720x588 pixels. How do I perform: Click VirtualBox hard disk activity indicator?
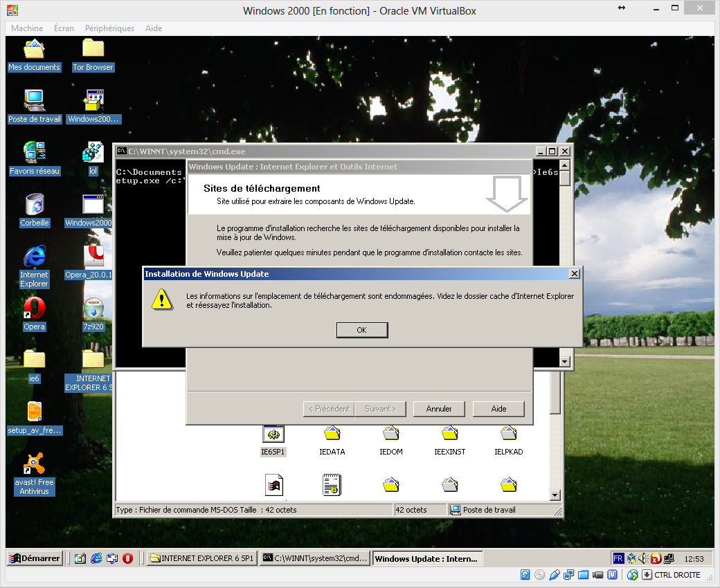pos(525,575)
